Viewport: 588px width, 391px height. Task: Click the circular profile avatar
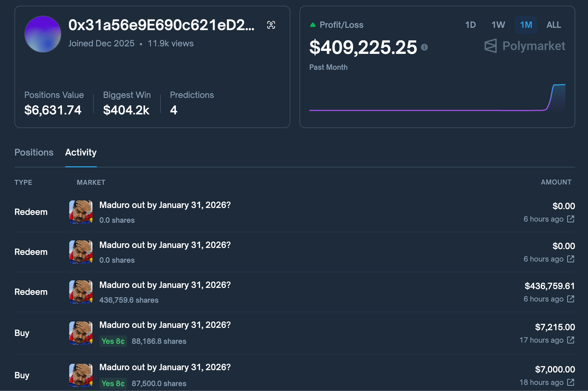click(x=43, y=34)
